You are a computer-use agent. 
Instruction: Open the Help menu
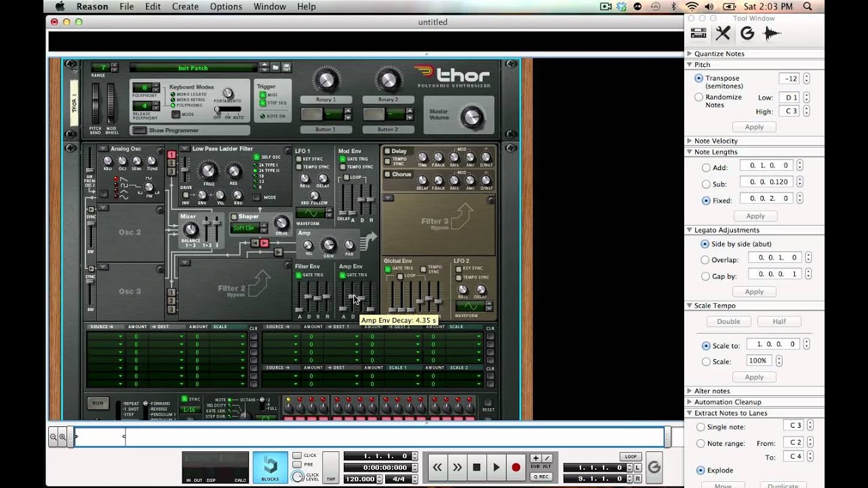(x=307, y=7)
